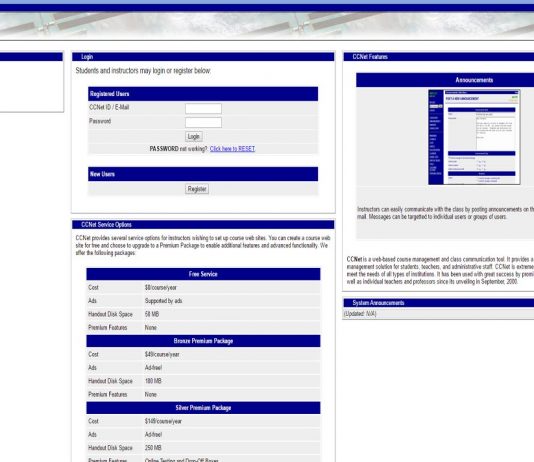Screen dimensions: 534x462
Task: Click the Register button for new users
Action: tap(197, 189)
